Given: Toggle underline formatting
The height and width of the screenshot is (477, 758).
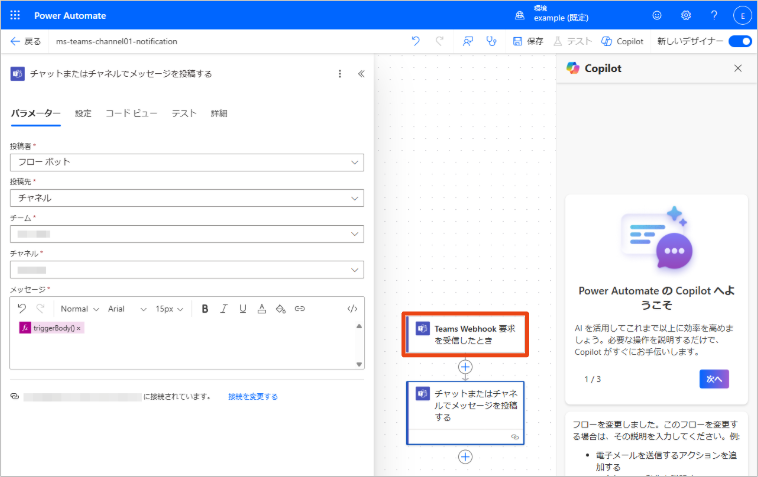Looking at the screenshot, I should coord(243,309).
